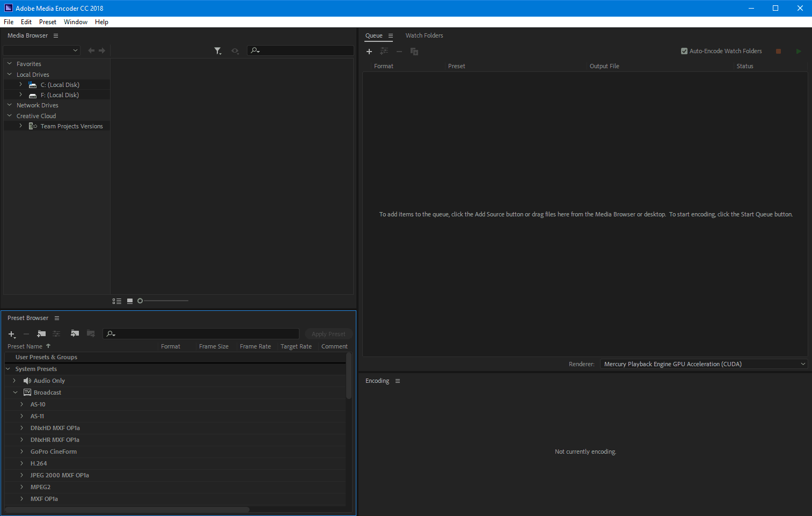The image size is (812, 516).
Task: Click the Add Source plus icon
Action: (369, 52)
